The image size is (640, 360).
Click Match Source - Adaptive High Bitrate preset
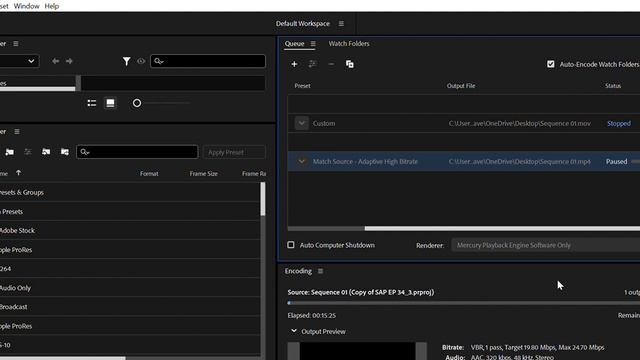point(365,162)
